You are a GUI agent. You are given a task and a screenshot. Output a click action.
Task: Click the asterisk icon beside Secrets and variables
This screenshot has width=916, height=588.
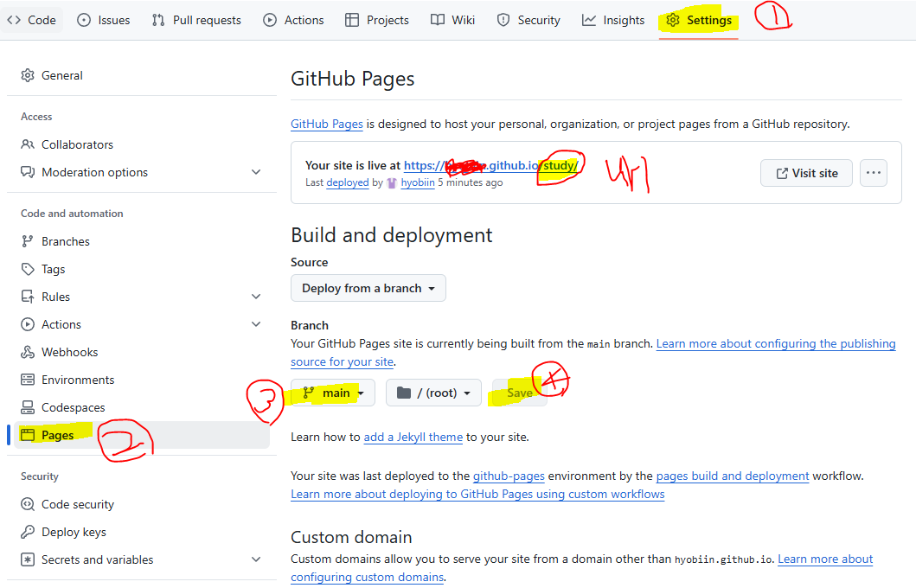[28, 559]
